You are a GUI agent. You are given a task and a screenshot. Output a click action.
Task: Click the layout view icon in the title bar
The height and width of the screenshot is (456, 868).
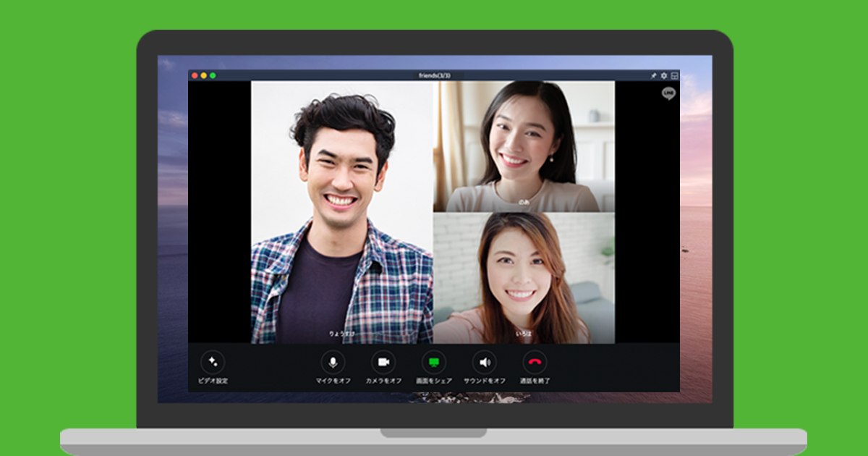674,75
